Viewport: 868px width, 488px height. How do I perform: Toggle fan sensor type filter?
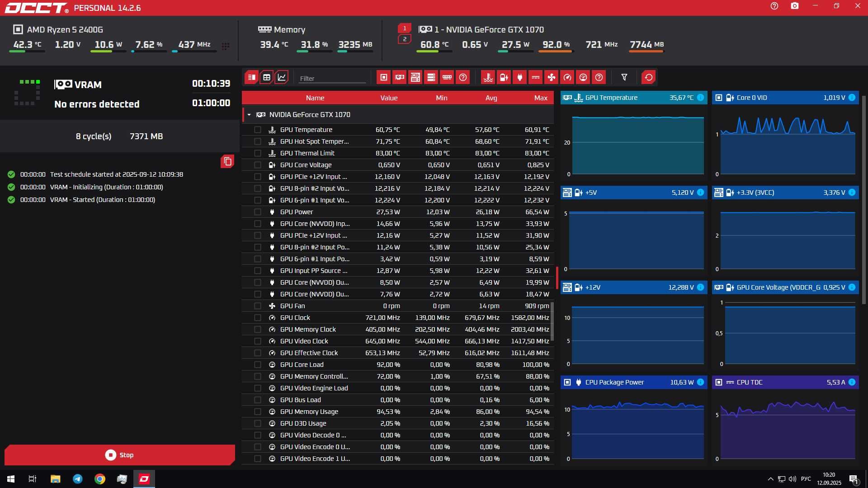[x=552, y=77]
